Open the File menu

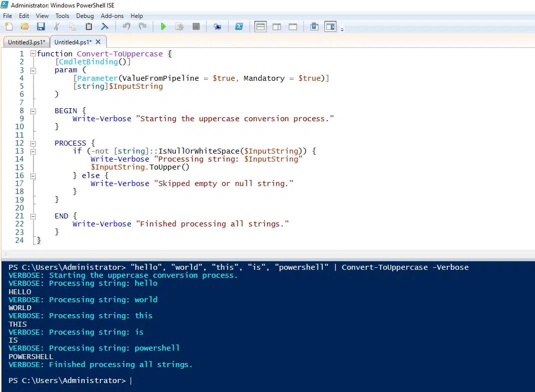point(7,15)
